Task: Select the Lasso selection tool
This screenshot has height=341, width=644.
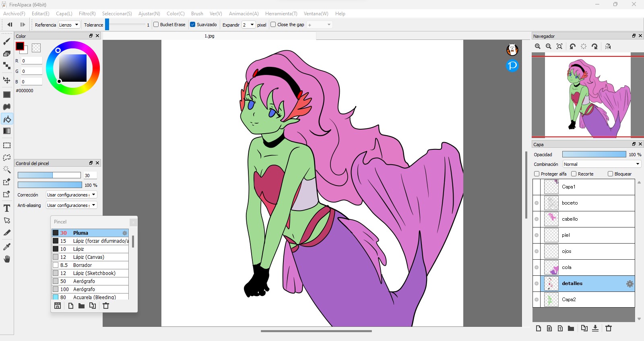Action: [x=7, y=157]
